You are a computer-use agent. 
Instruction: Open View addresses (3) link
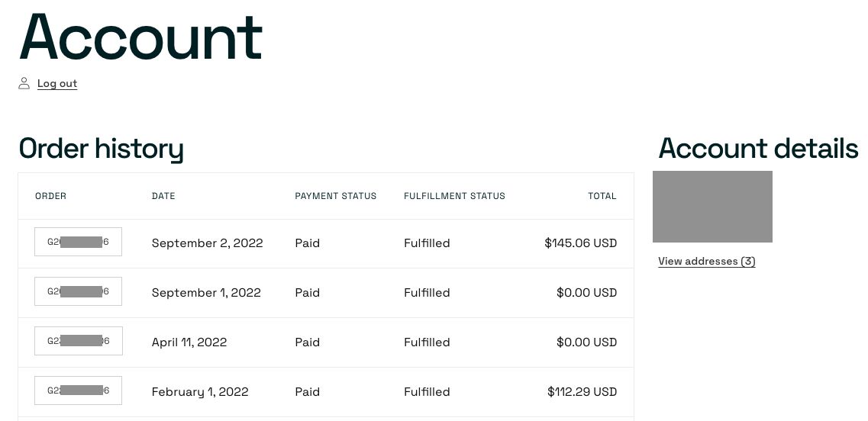[706, 261]
